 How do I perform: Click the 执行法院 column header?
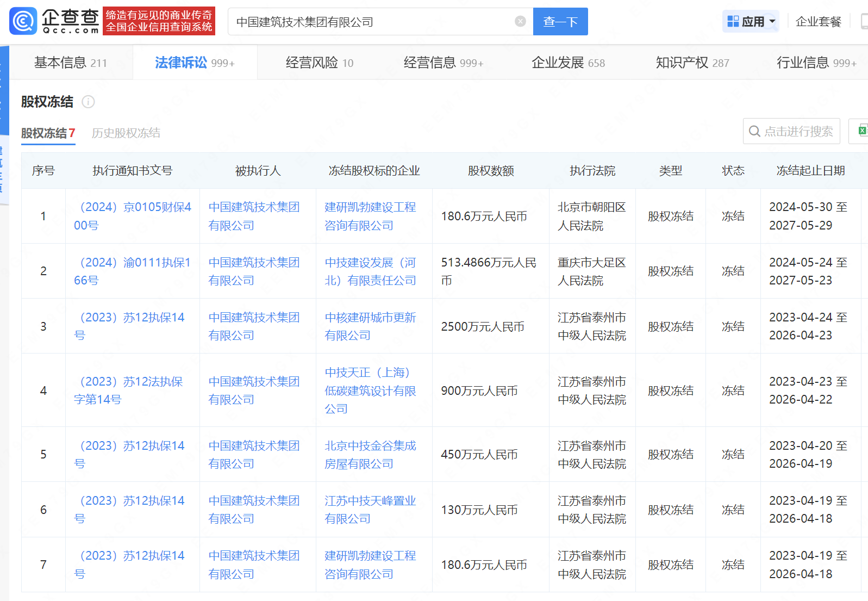(x=592, y=171)
